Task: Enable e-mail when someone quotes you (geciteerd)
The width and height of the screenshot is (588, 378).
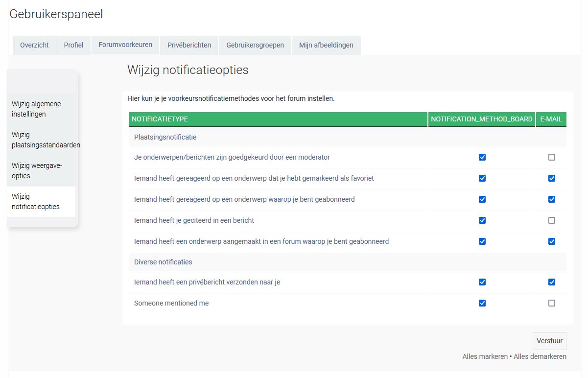Action: 552,220
